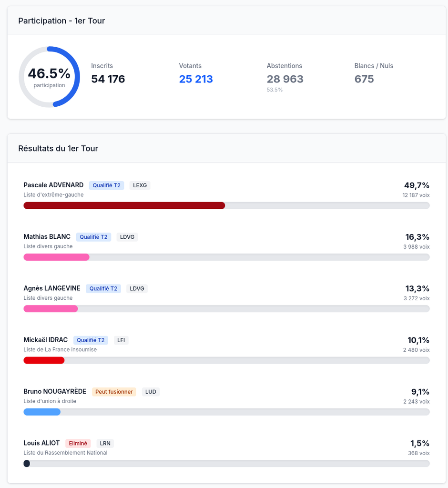448x488 pixels.
Task: Click Pascale ADVENARD's dark red progress bar
Action: point(124,205)
